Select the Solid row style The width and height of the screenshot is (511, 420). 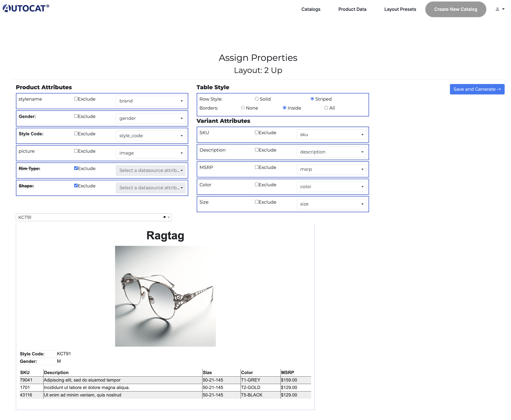point(257,99)
